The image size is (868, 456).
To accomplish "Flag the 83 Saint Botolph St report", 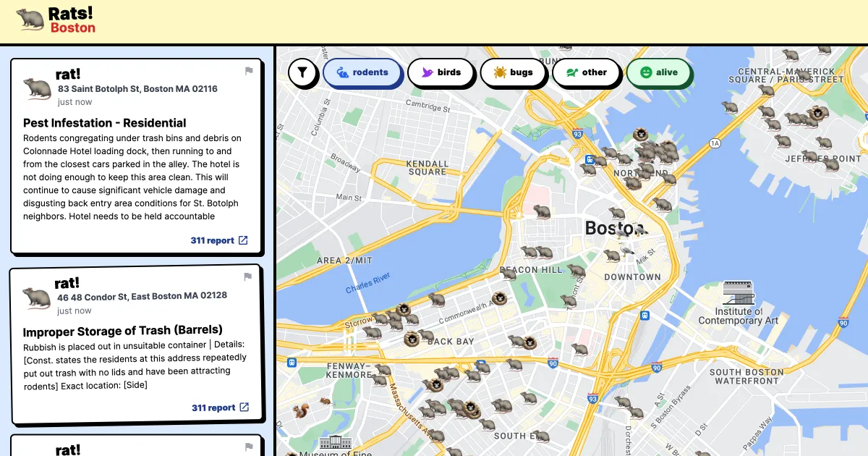I will [249, 71].
